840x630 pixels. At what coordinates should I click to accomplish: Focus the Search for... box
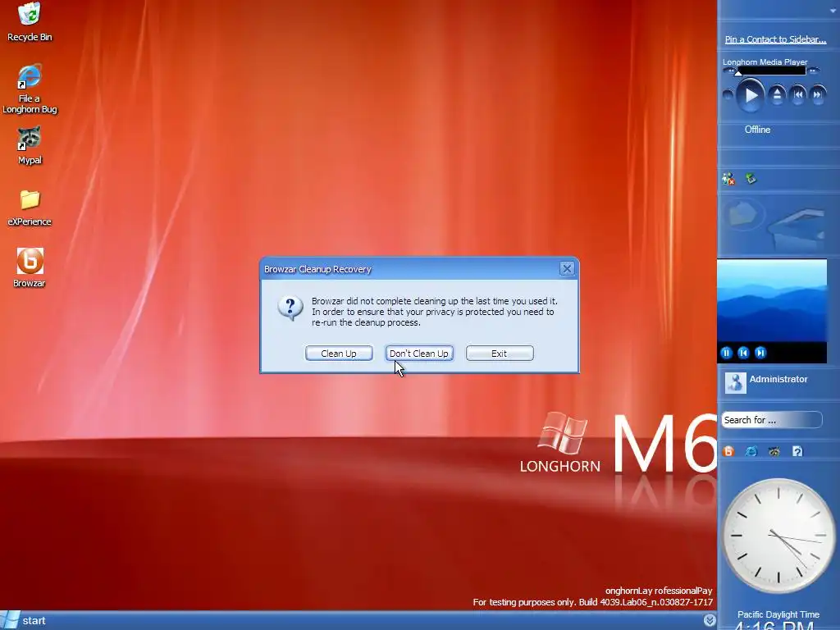[x=771, y=420]
